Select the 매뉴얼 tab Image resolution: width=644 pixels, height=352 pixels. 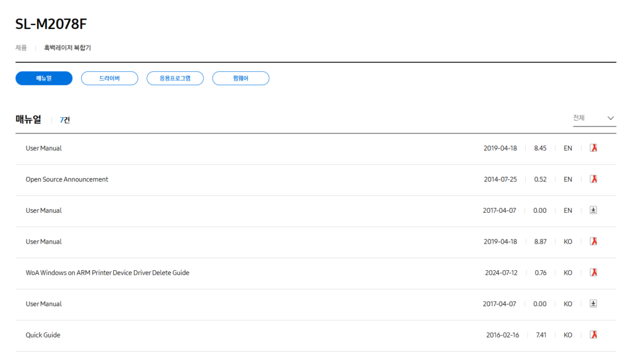click(x=44, y=78)
